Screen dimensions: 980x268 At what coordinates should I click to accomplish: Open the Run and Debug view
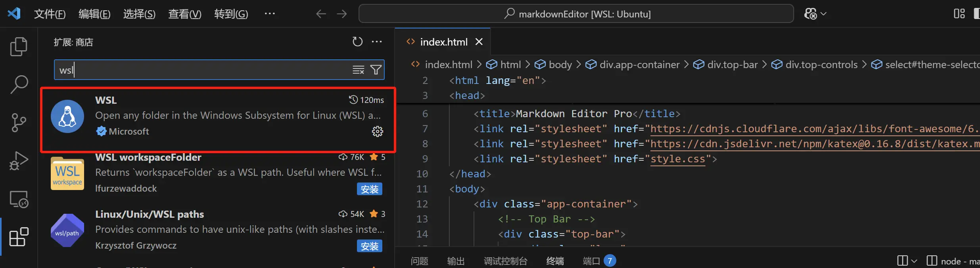[19, 161]
